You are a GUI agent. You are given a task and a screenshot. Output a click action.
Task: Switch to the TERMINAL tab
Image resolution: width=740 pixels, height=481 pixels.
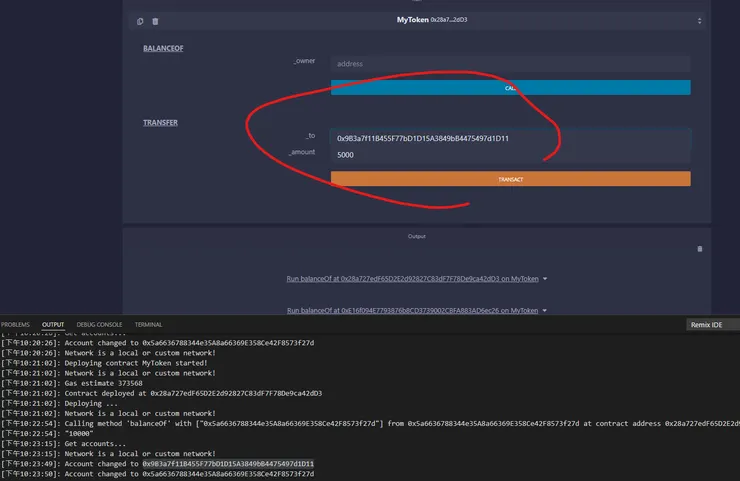pyautogui.click(x=148, y=325)
